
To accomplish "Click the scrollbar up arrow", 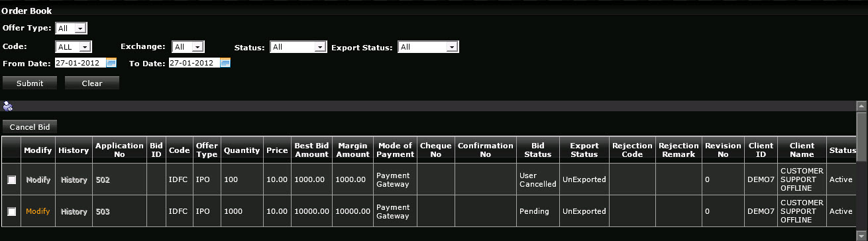I will coord(862,106).
